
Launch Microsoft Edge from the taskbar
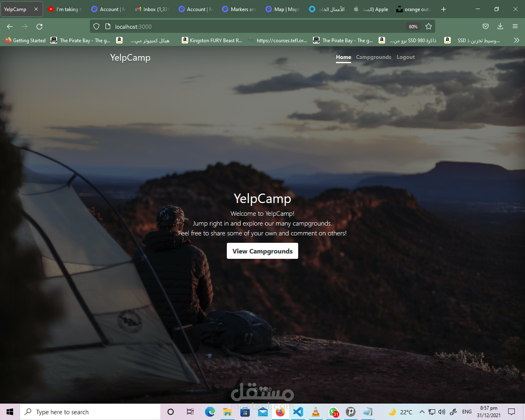click(210, 412)
